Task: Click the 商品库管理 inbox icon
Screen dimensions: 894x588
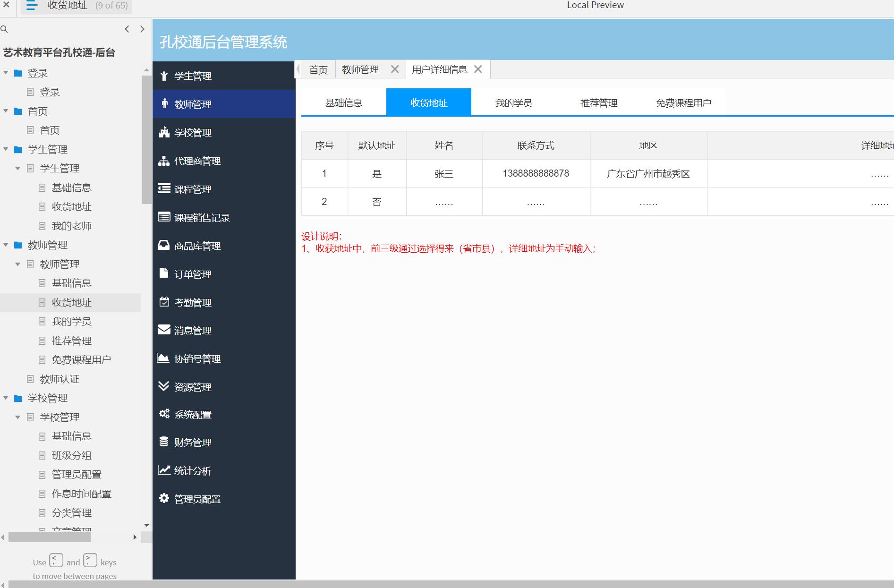Action: (x=163, y=245)
